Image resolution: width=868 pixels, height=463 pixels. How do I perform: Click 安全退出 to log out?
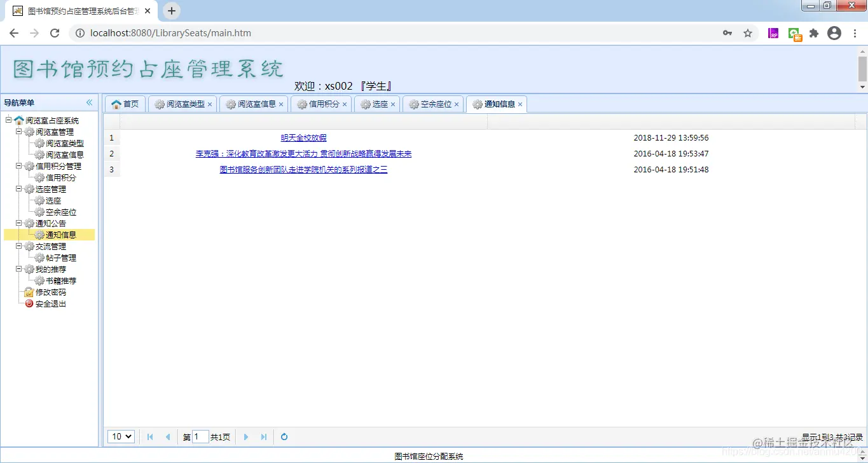(51, 303)
